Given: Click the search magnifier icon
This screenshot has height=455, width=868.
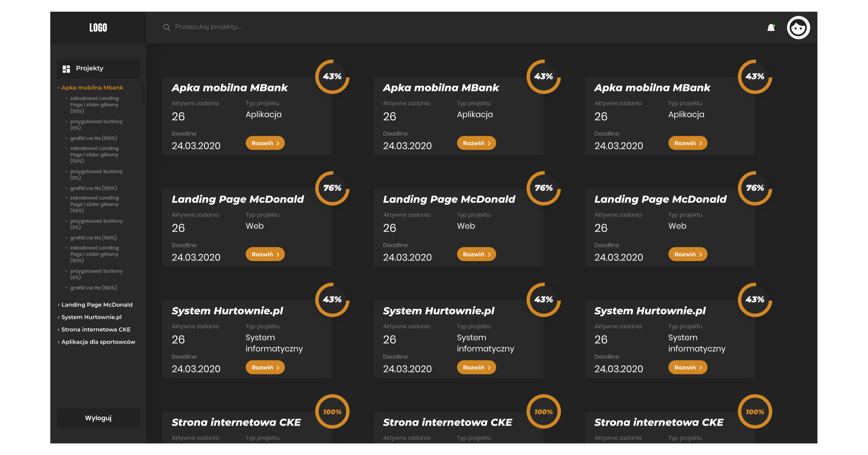Looking at the screenshot, I should click(166, 27).
